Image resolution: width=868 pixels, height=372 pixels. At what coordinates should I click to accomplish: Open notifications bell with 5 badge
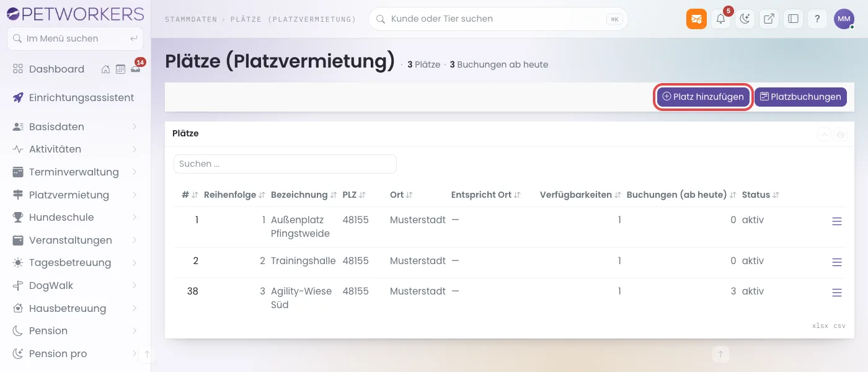(x=720, y=19)
